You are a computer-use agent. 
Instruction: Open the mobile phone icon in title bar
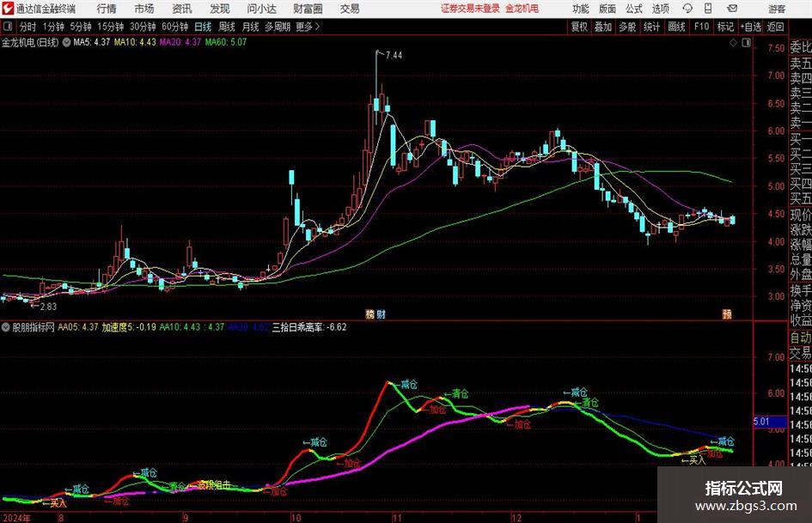point(708,9)
